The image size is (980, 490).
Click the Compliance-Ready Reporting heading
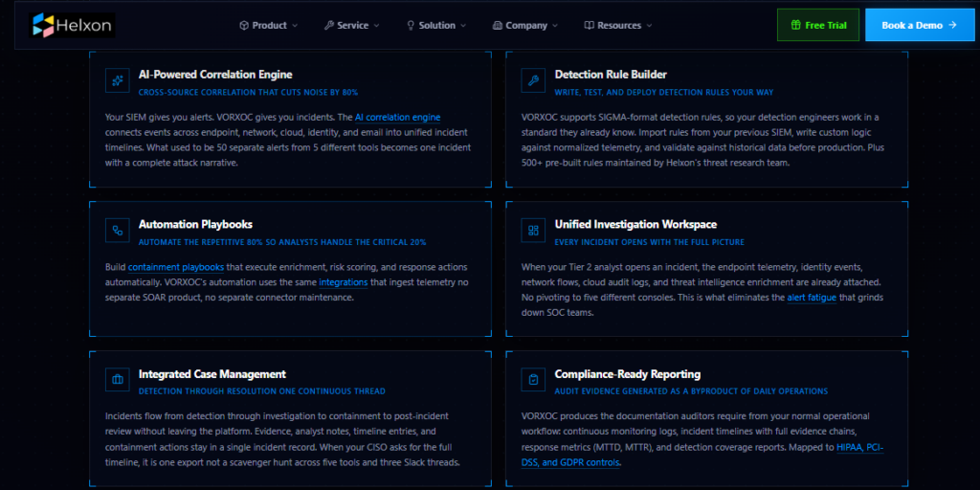click(628, 374)
